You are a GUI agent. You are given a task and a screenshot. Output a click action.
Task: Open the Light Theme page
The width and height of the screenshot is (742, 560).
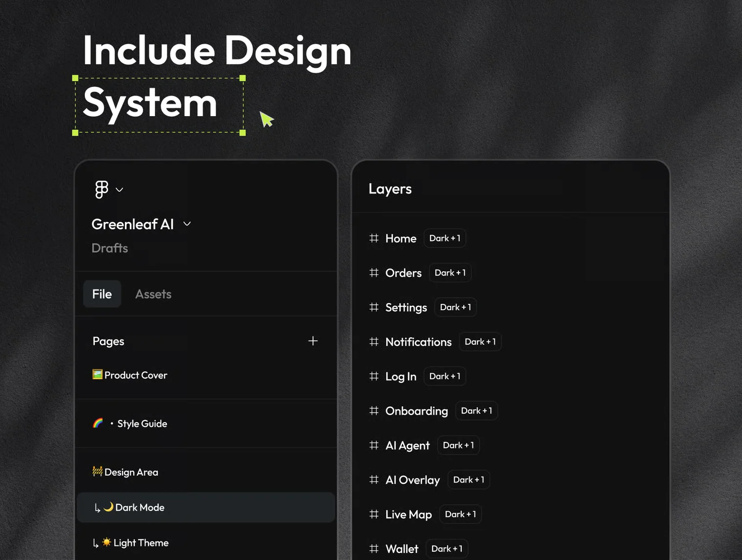131,542
